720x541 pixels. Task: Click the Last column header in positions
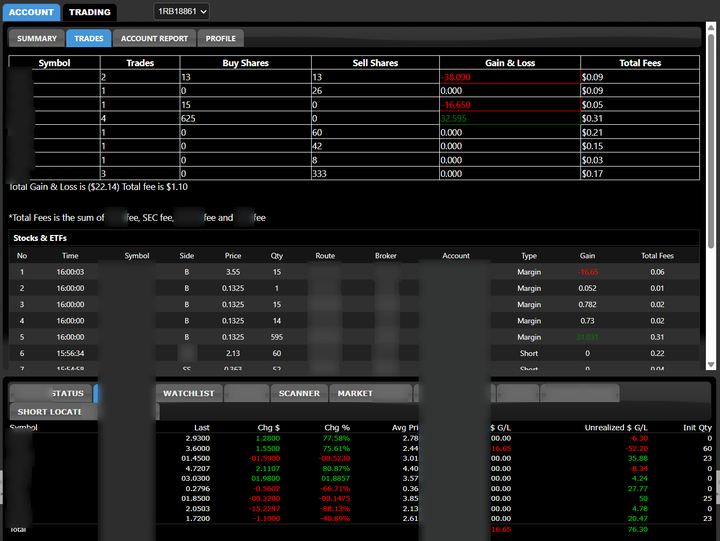tap(202, 428)
